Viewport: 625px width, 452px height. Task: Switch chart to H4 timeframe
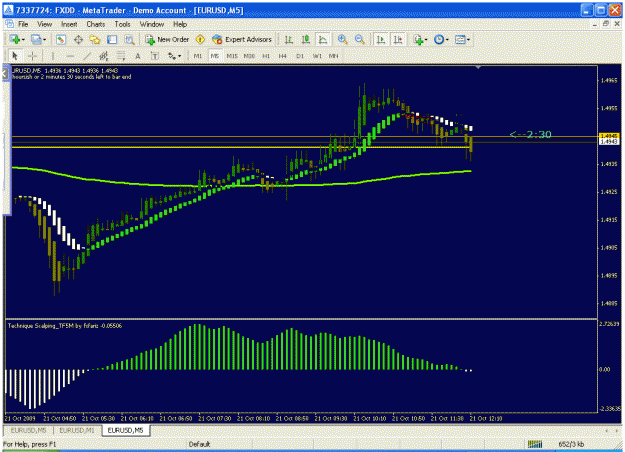(283, 56)
